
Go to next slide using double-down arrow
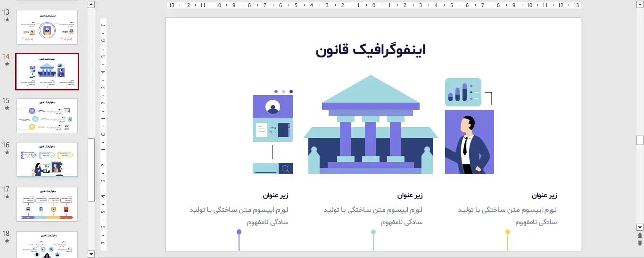tap(640, 243)
